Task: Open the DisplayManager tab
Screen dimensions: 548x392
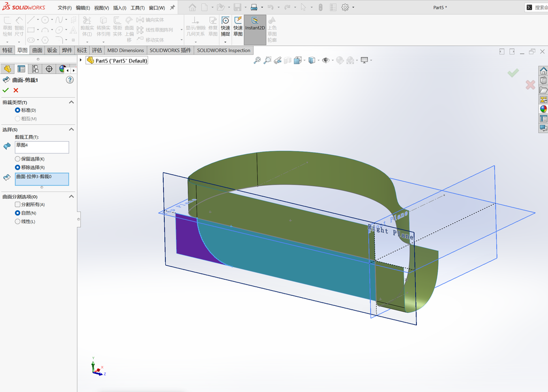Action: [62, 69]
